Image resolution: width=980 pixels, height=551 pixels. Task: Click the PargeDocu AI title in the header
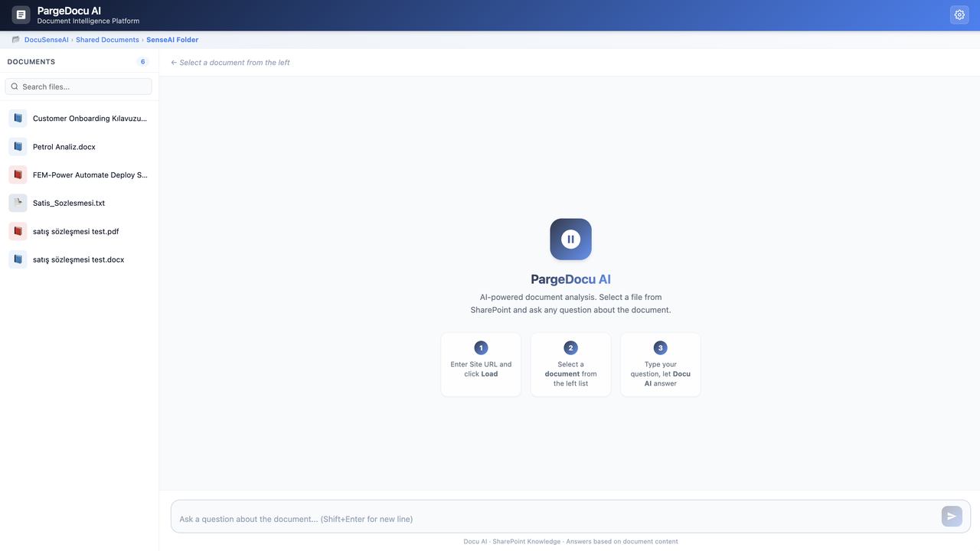point(69,11)
